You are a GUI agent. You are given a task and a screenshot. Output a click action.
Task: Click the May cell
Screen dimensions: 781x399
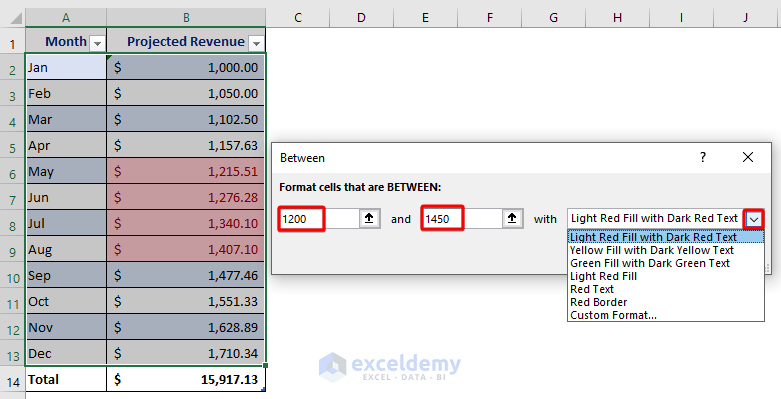[x=66, y=171]
